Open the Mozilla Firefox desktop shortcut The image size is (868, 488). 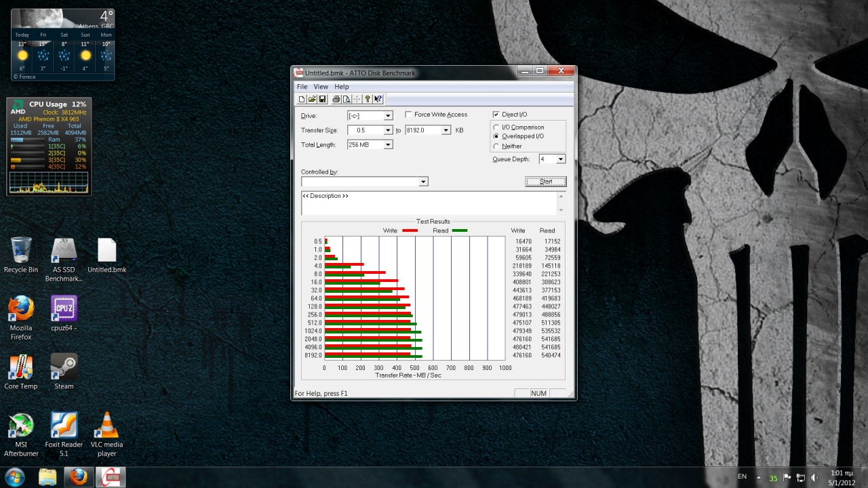click(x=21, y=317)
